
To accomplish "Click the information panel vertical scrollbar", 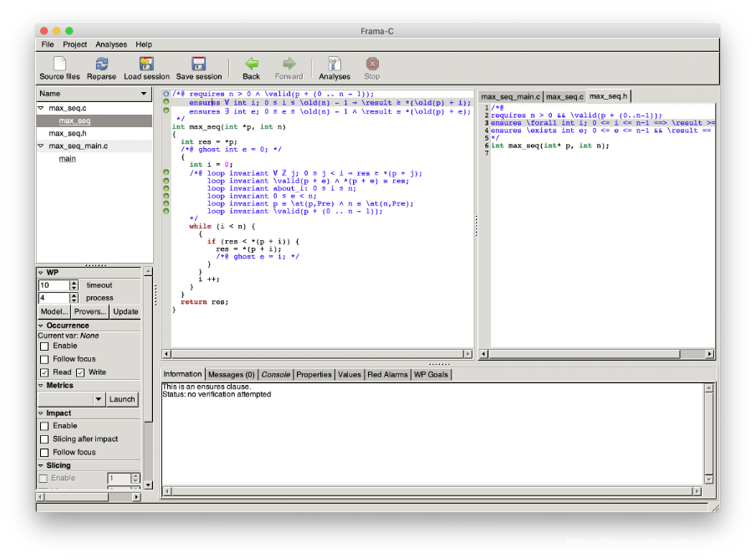I will pyautogui.click(x=709, y=433).
